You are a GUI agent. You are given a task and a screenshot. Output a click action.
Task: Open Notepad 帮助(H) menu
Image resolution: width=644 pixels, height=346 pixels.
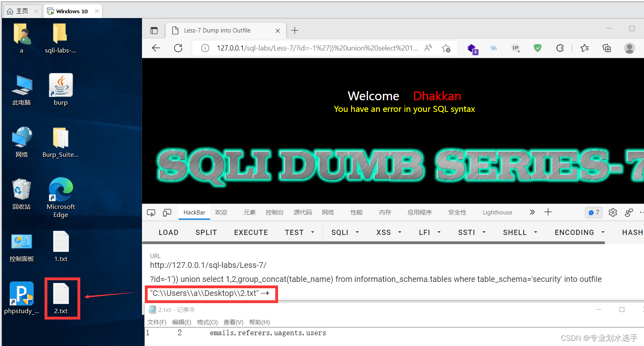(260, 322)
